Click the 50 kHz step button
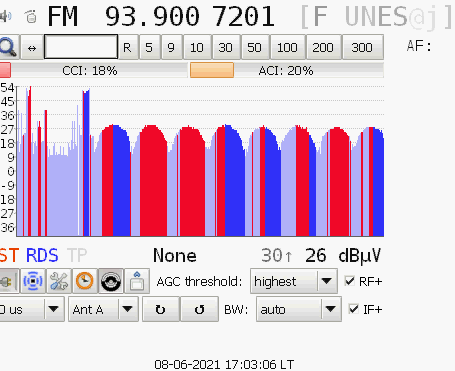The height and width of the screenshot is (371, 455). [254, 48]
